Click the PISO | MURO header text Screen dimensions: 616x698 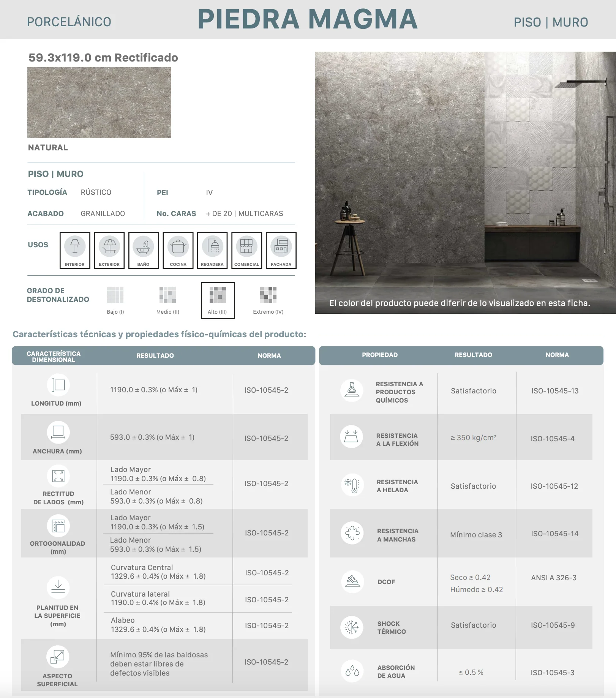point(551,22)
